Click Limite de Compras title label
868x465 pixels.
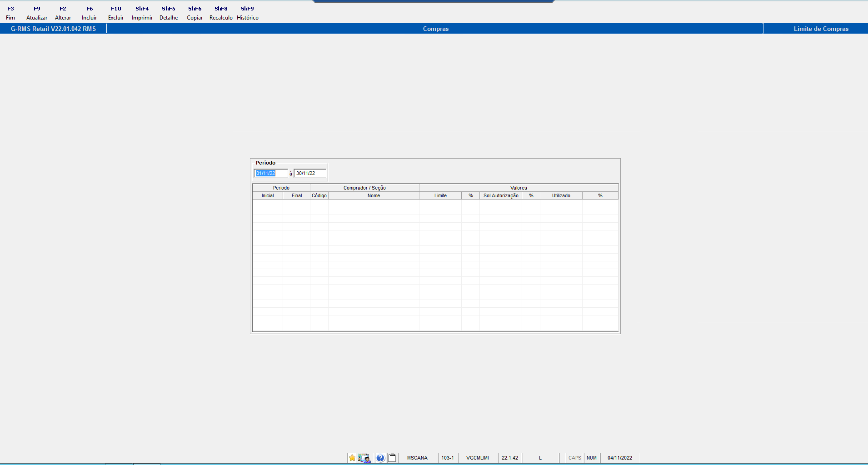[x=821, y=29]
